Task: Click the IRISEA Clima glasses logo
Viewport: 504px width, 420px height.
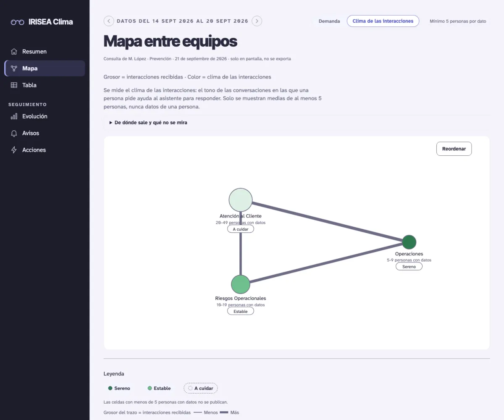Action: click(18, 22)
